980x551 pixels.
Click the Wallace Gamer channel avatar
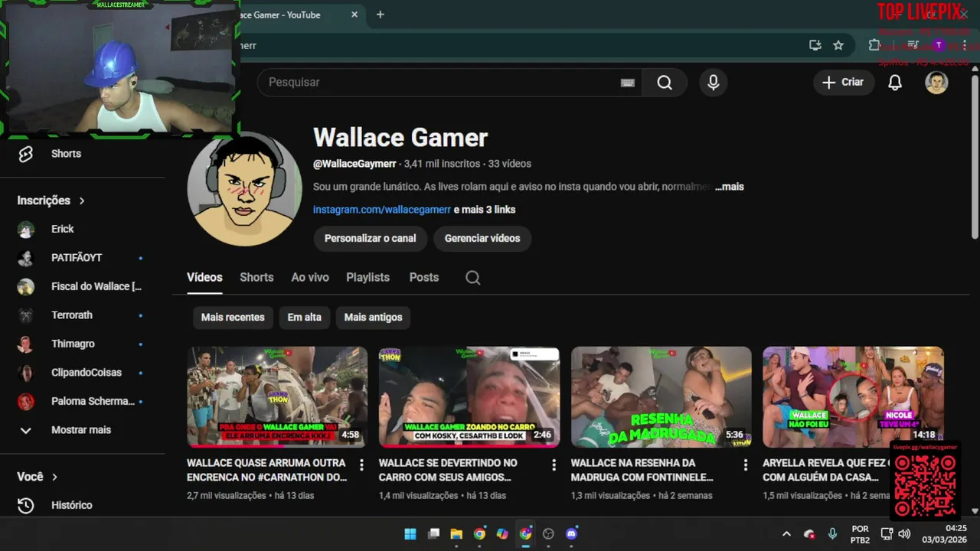(x=244, y=189)
